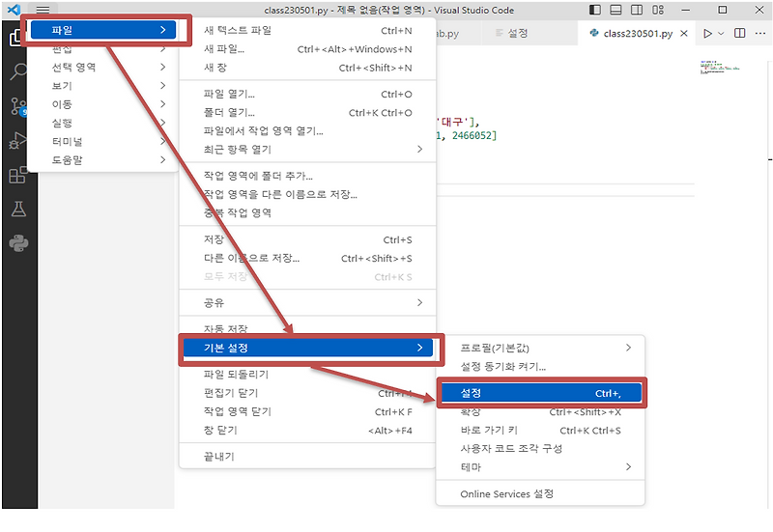The image size is (773, 532).
Task: Toggle bottom panel layout icon
Action: point(616,10)
